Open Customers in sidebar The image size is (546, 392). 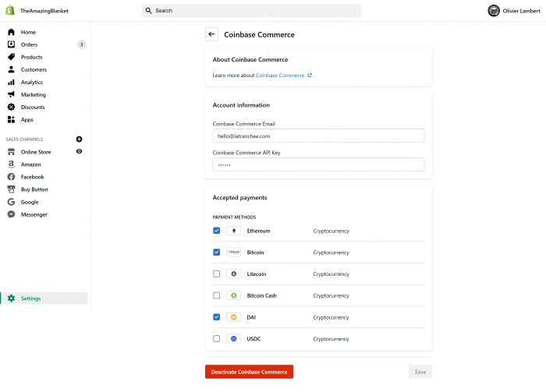point(34,69)
